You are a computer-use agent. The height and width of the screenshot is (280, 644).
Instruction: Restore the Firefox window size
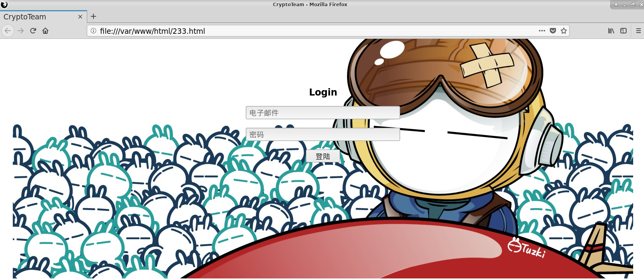click(633, 5)
